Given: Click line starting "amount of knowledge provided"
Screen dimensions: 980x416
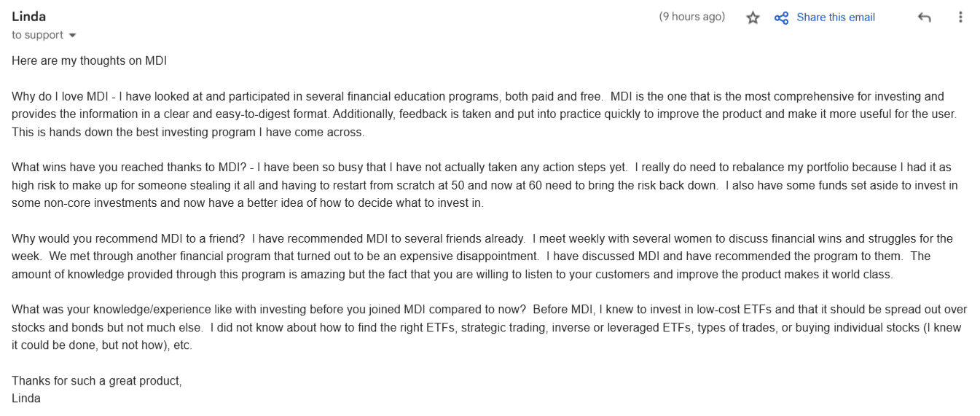Looking at the screenshot, I should pyautogui.click(x=291, y=275).
